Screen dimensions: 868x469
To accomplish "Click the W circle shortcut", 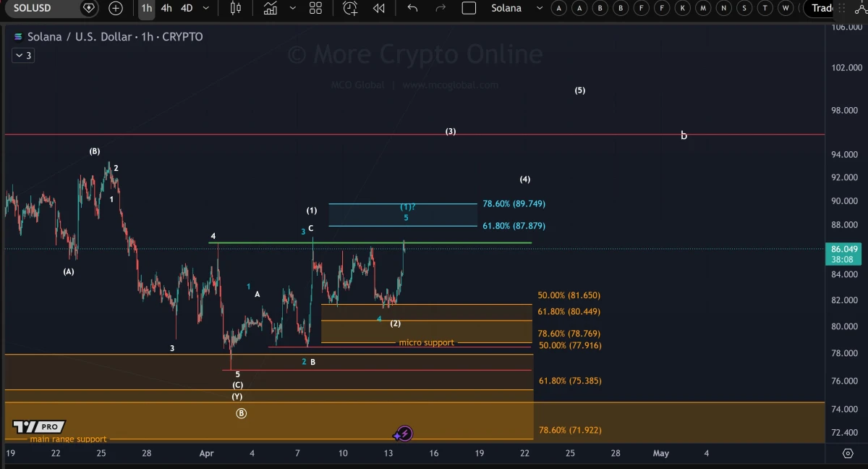I will tap(786, 8).
